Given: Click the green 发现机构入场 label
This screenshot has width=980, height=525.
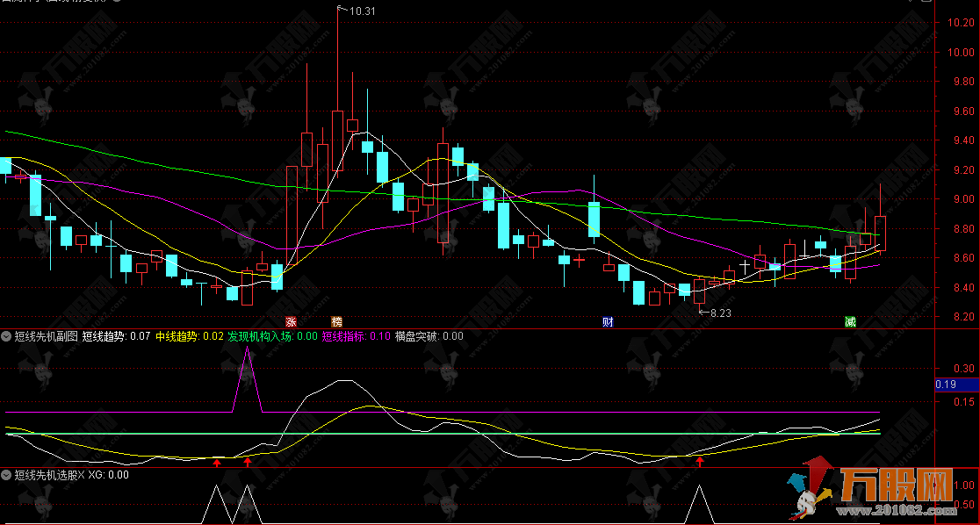Looking at the screenshot, I should [x=261, y=335].
